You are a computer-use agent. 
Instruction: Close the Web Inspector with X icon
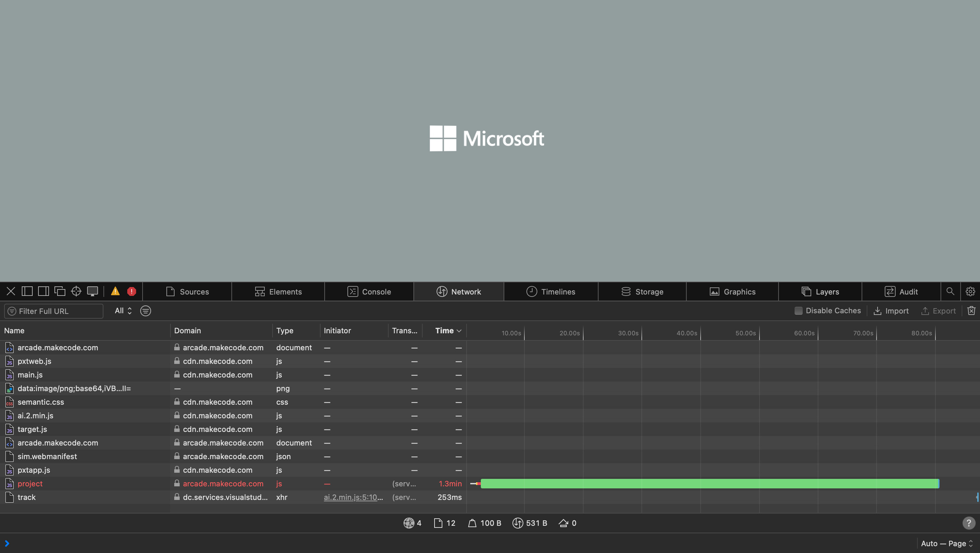coord(11,292)
